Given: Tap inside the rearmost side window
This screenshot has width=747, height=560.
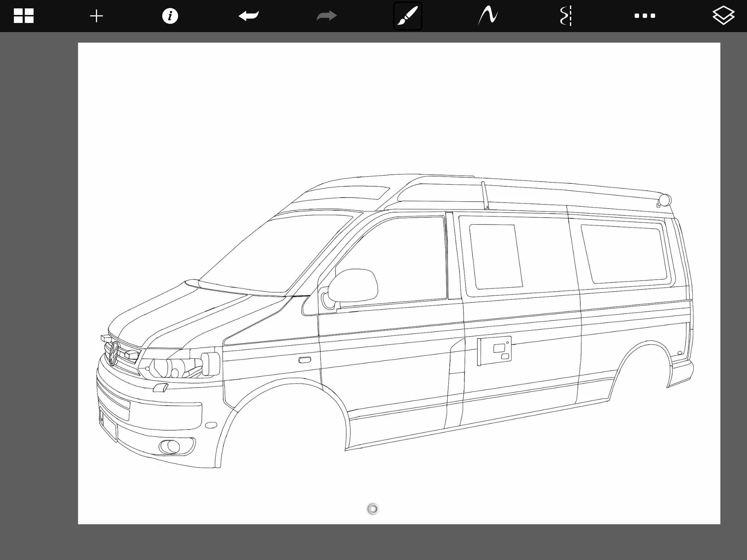Looking at the screenshot, I should click(x=624, y=254).
